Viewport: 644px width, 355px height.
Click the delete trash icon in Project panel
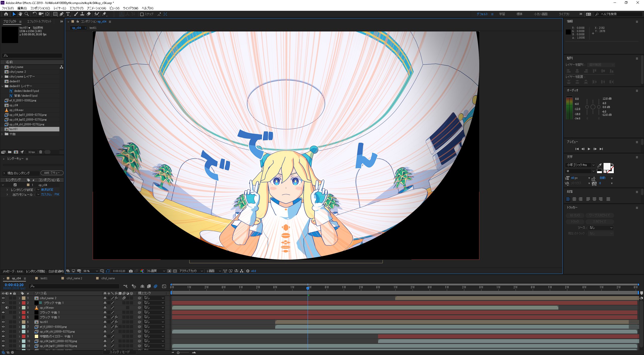click(x=41, y=152)
